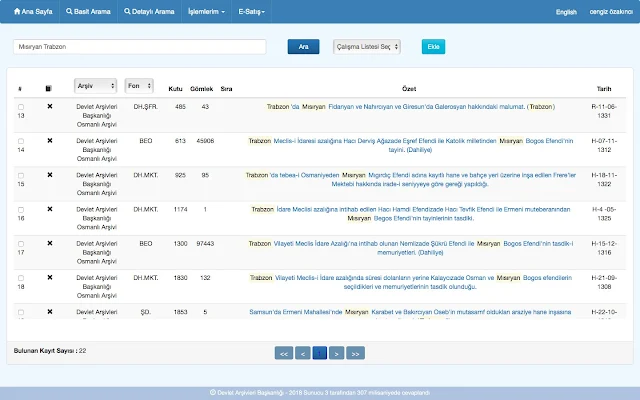Select Gömlek value 97443
The width and height of the screenshot is (640, 400).
click(x=205, y=244)
